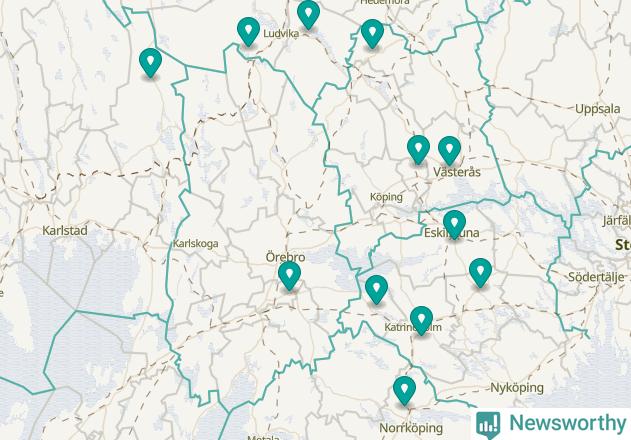
Task: Click the pin below Hedemora label
Action: click(x=372, y=34)
